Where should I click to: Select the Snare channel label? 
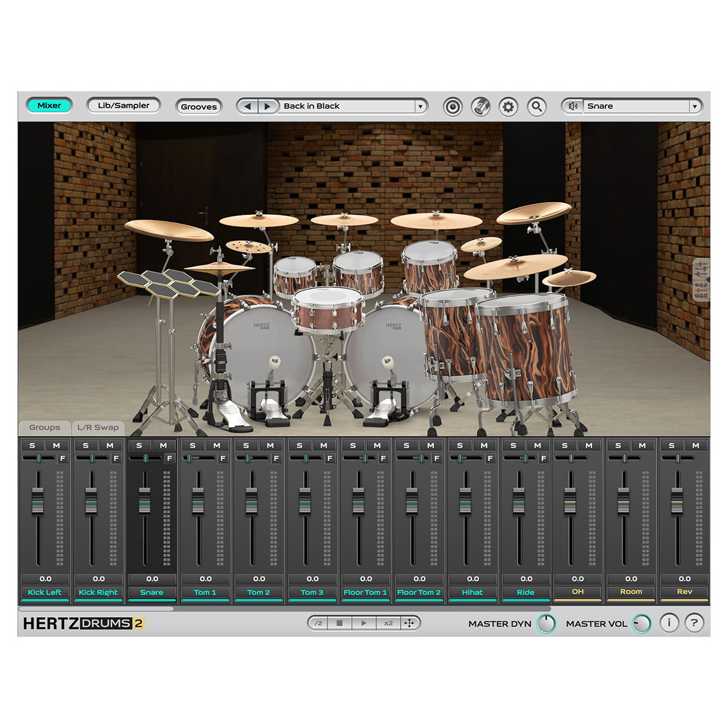point(152,593)
